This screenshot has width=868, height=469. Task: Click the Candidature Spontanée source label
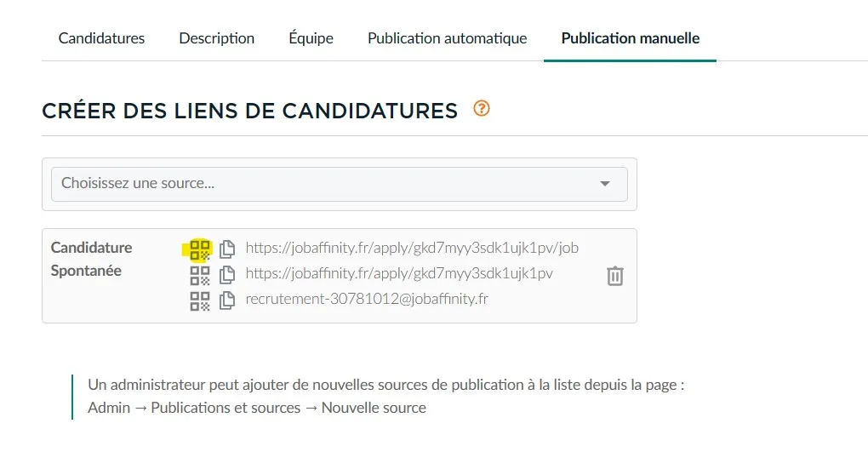(x=91, y=259)
